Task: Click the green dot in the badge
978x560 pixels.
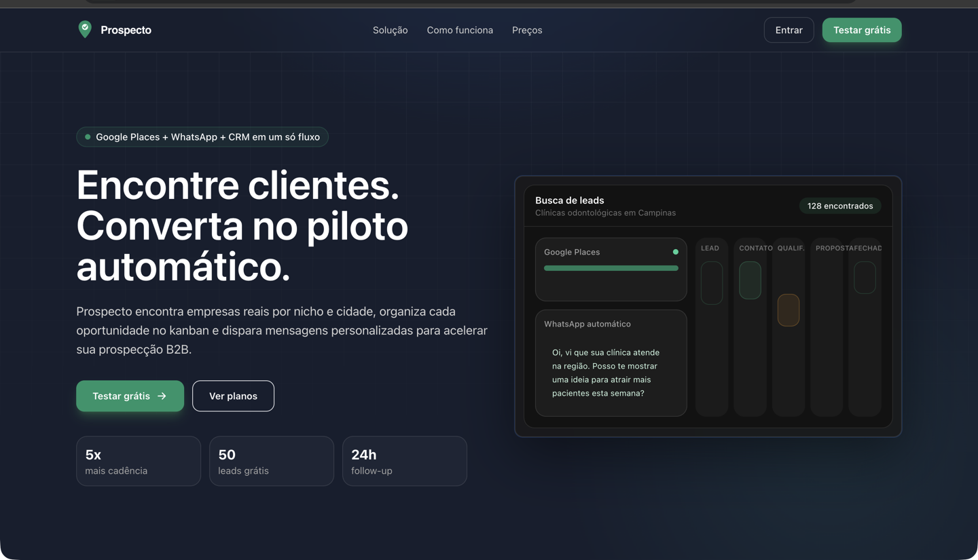Action: (x=88, y=136)
